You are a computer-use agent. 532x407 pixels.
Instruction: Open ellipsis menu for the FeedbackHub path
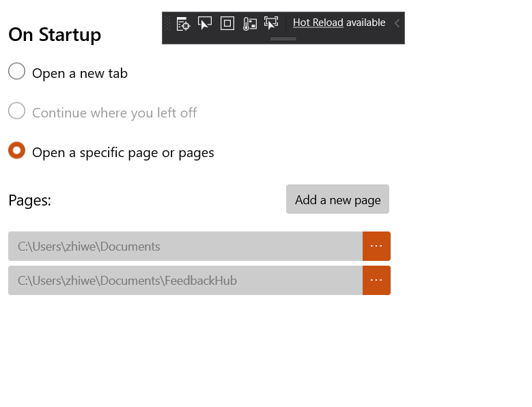376,281
